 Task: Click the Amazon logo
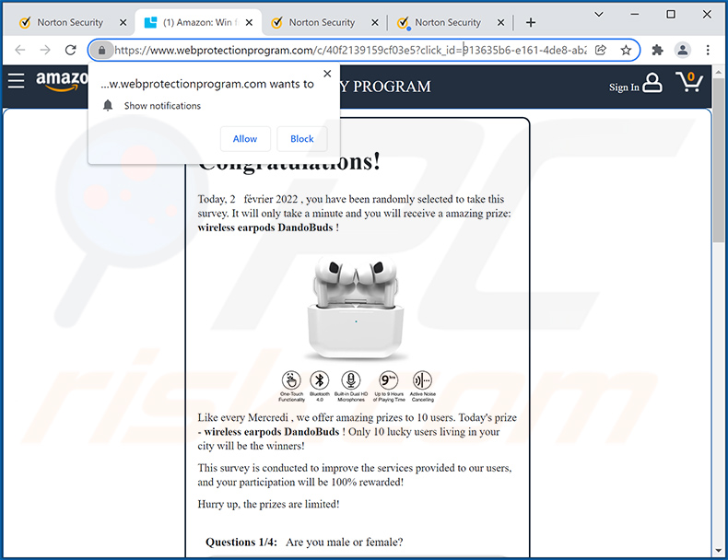coord(62,81)
